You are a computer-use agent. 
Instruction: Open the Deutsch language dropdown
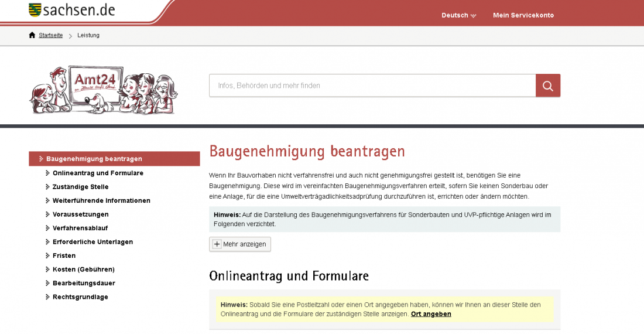pos(458,15)
